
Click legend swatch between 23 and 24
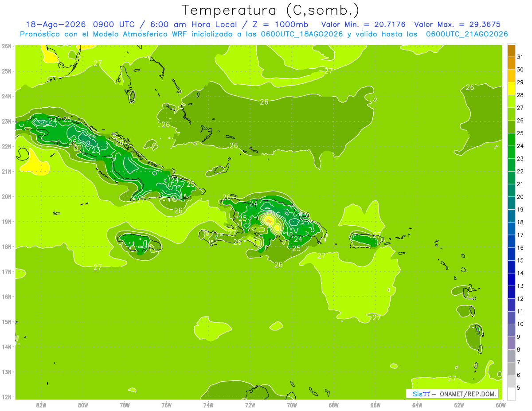point(511,153)
